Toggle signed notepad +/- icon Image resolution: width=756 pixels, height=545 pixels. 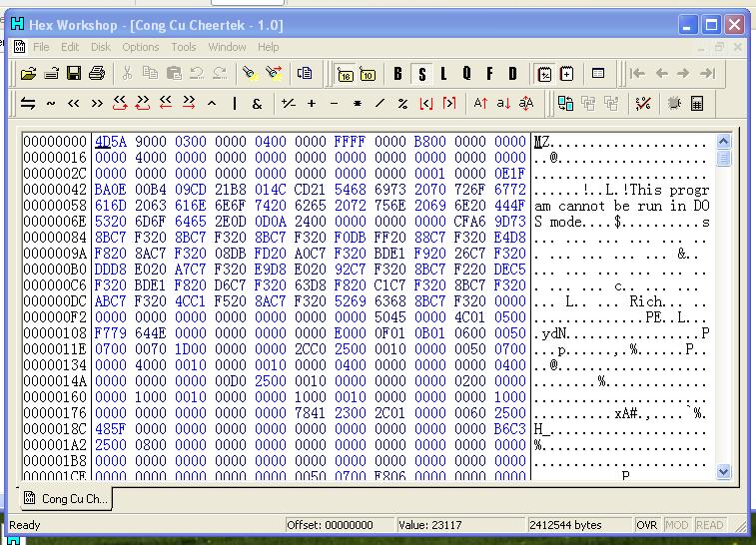pos(544,74)
